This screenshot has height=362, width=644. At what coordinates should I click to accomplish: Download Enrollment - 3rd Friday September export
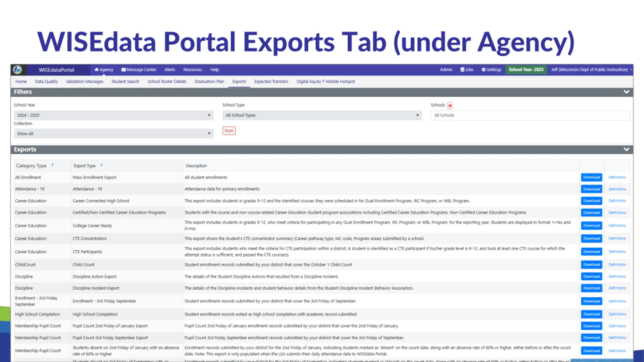coord(591,301)
